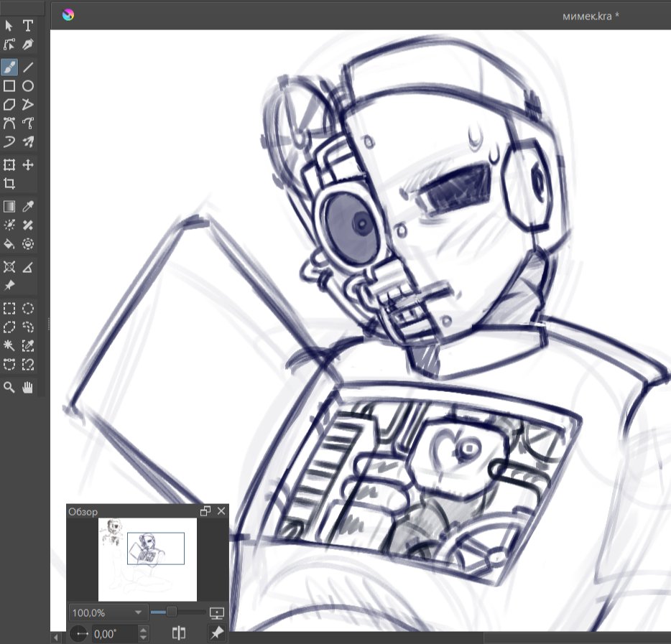
Task: Select the Fill tool
Action: (x=9, y=244)
